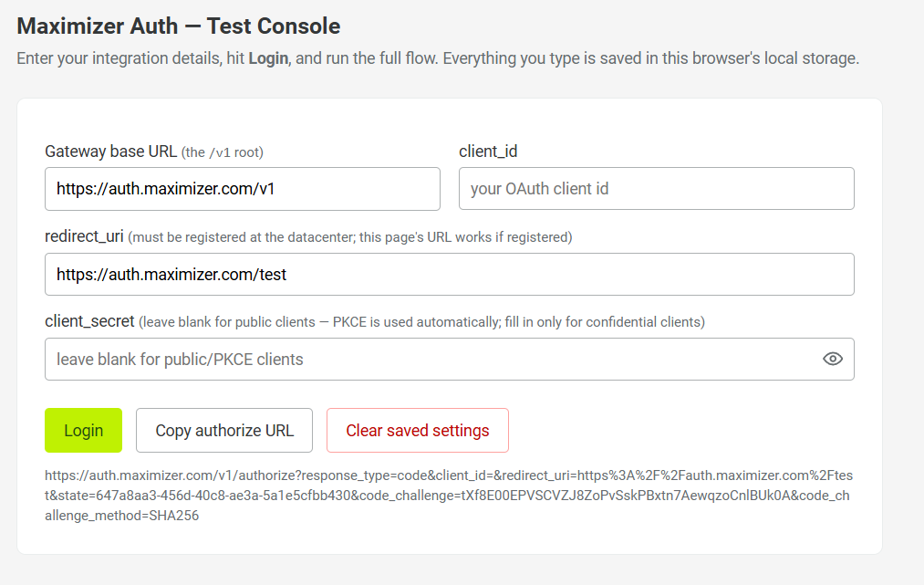Click the "must be registered at the datacenter" hint

coord(350,237)
